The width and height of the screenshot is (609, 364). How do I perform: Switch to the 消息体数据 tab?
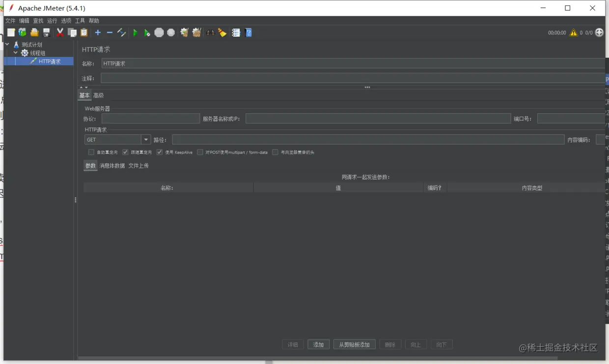click(x=112, y=166)
